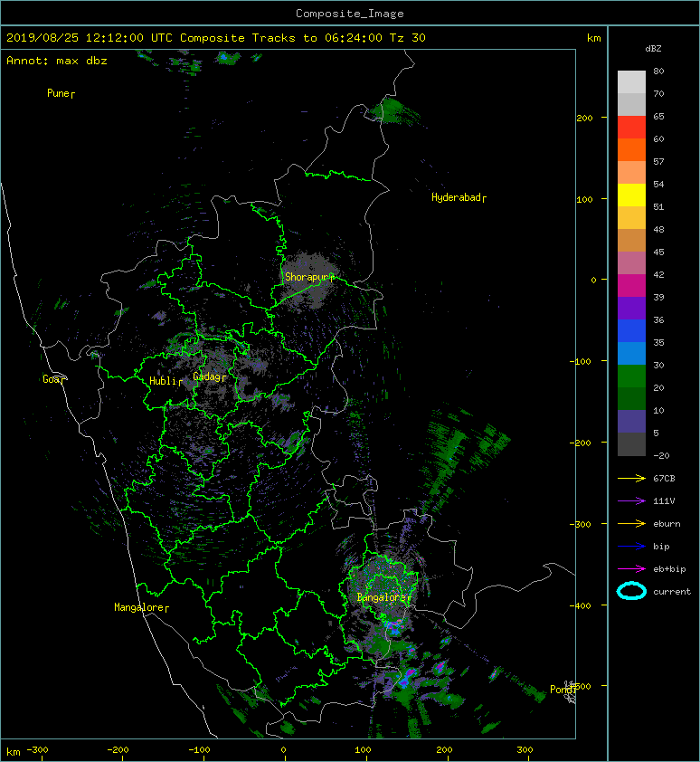
Task: Click the blue 35-36 dBZ color swatch
Action: pos(631,330)
